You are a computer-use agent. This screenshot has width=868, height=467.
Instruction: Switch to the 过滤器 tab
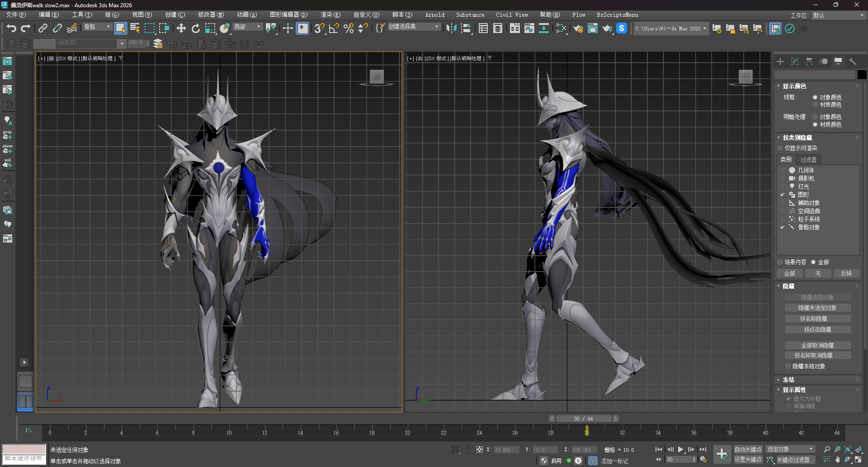click(808, 160)
